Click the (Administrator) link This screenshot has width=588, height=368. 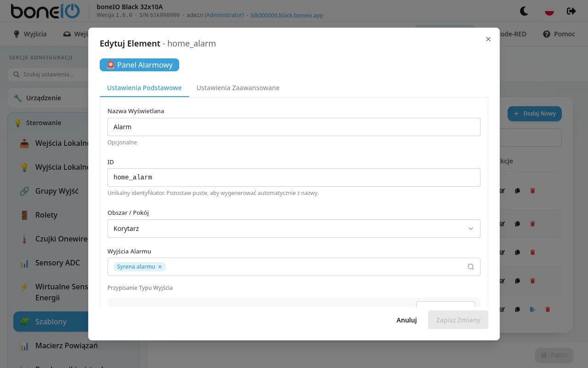tap(224, 15)
